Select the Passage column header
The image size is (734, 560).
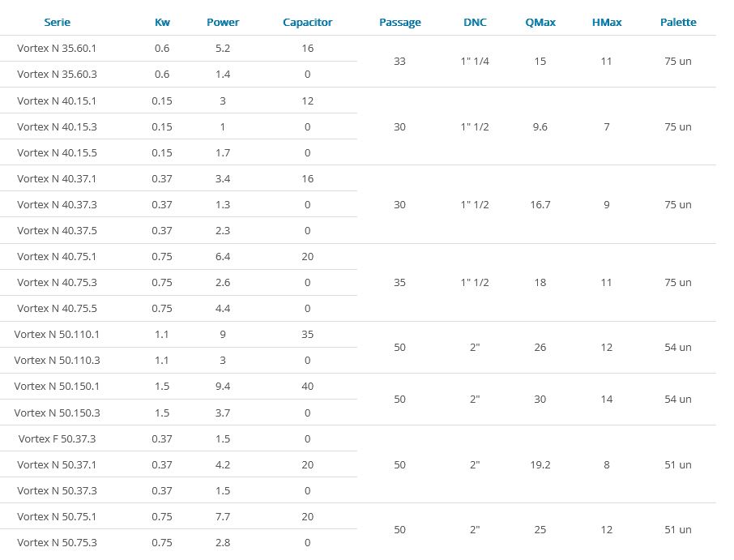pyautogui.click(x=399, y=22)
